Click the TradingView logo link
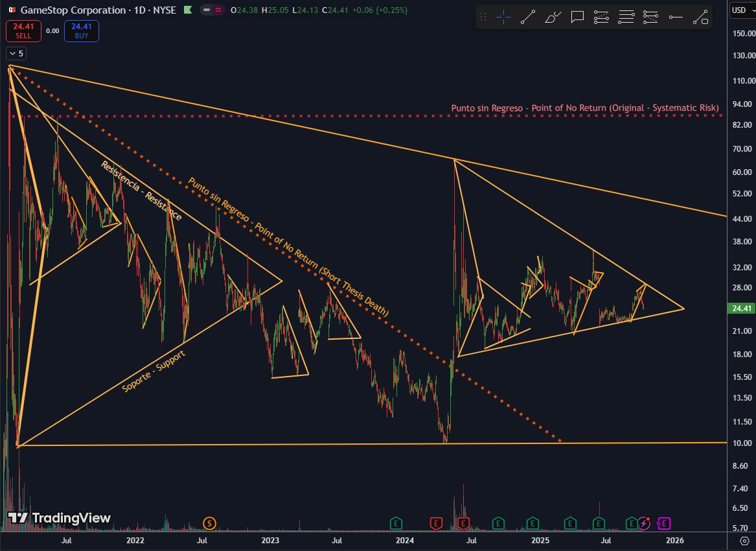756x551 pixels. click(60, 518)
